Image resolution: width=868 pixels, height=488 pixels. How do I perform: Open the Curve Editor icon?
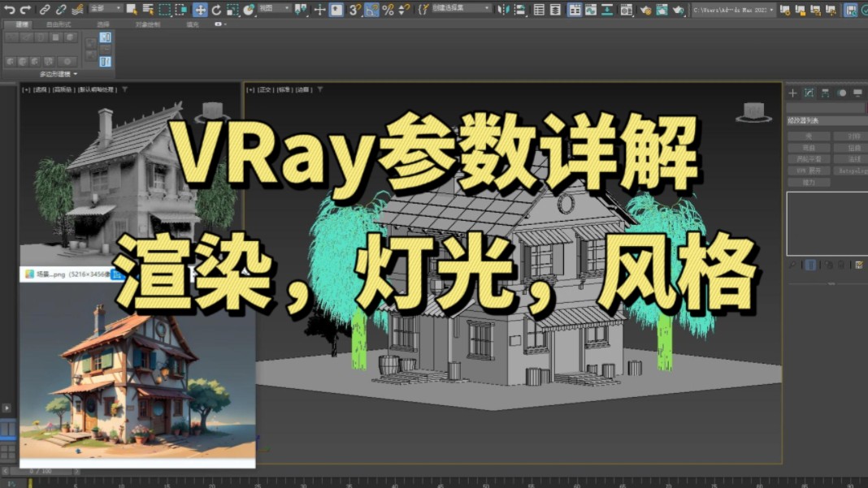[x=591, y=10]
